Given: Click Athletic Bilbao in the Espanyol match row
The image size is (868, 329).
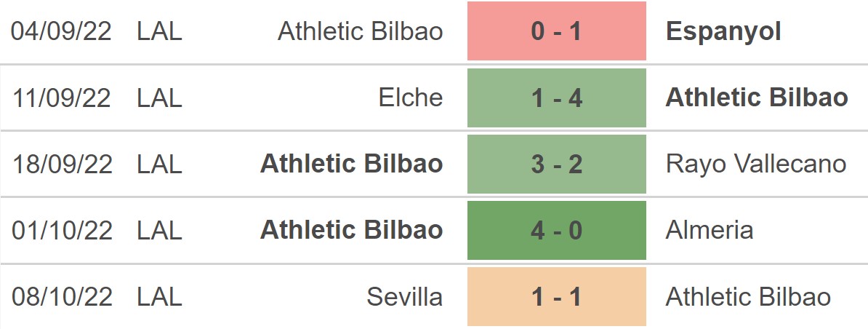Looking at the screenshot, I should pos(361,31).
